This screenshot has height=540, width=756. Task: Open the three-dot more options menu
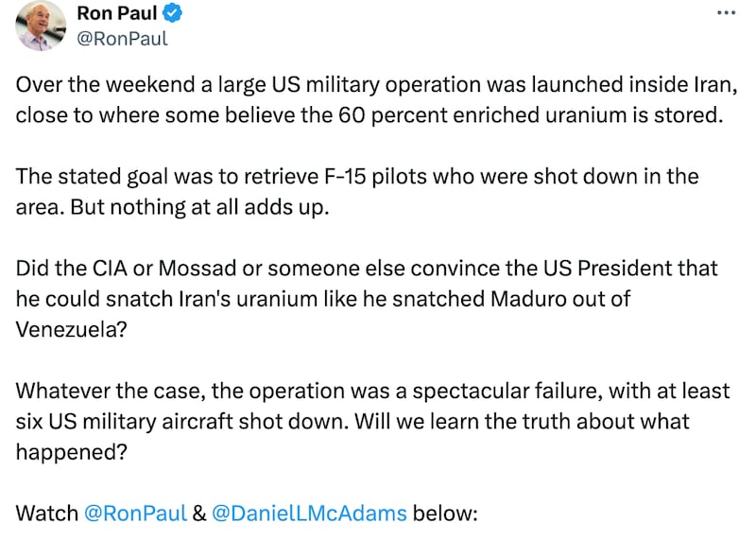(x=725, y=13)
